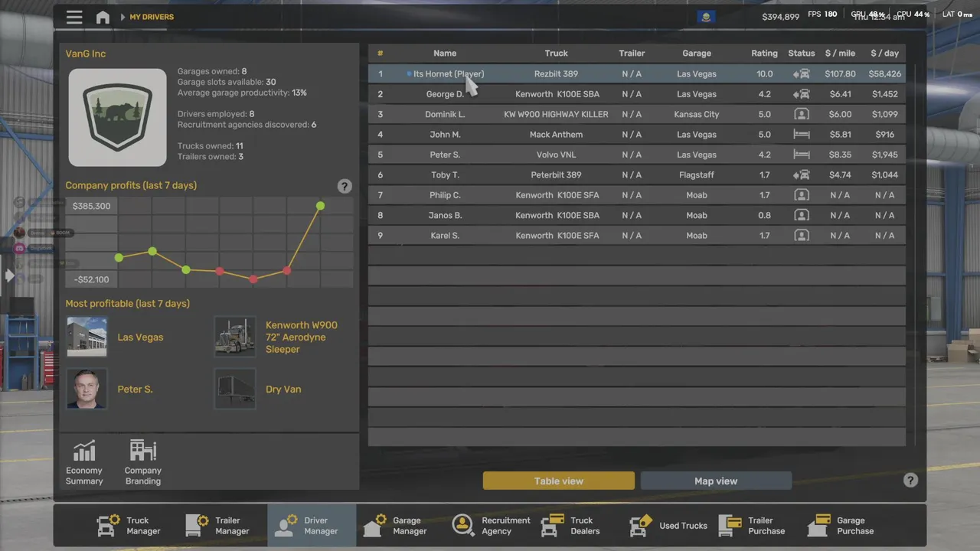Select driver John M. row
The width and height of the screenshot is (980, 551).
pyautogui.click(x=637, y=135)
